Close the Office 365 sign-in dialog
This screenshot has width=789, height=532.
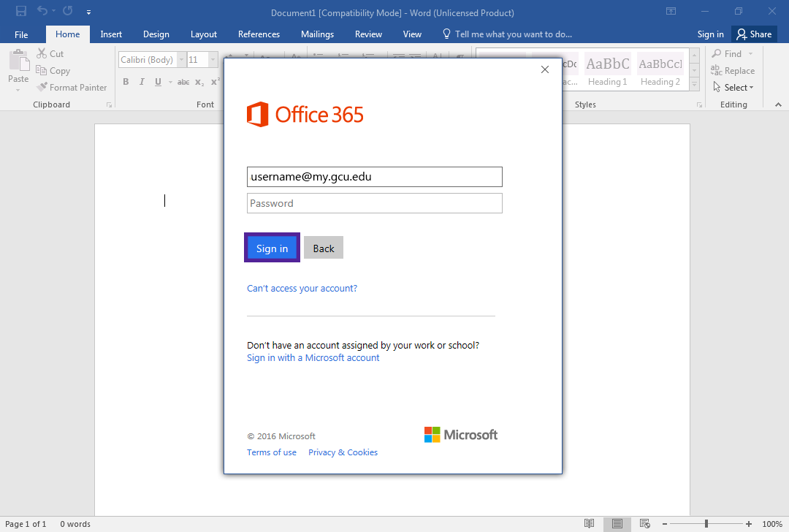coord(544,69)
